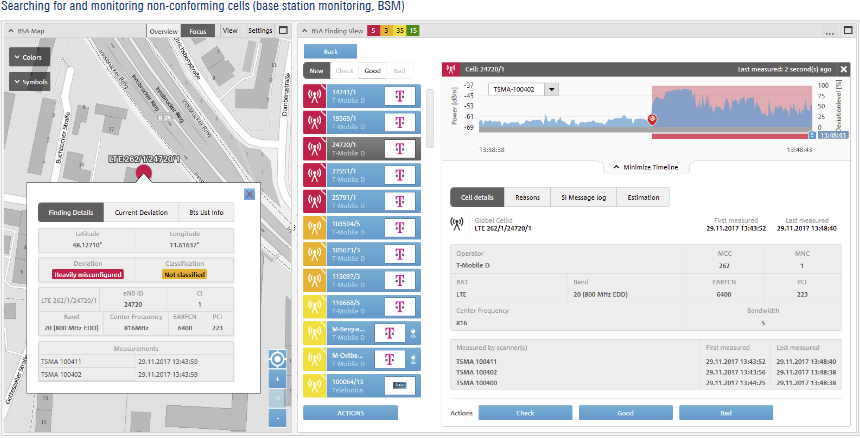Collapse the timeline via Minimize Timeline
Screen dimensions: 860x438
[649, 167]
